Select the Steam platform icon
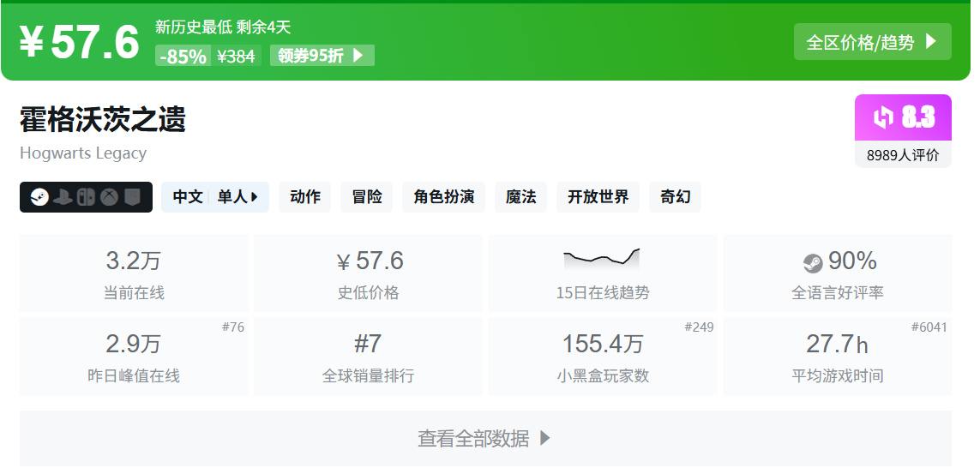 [39, 197]
